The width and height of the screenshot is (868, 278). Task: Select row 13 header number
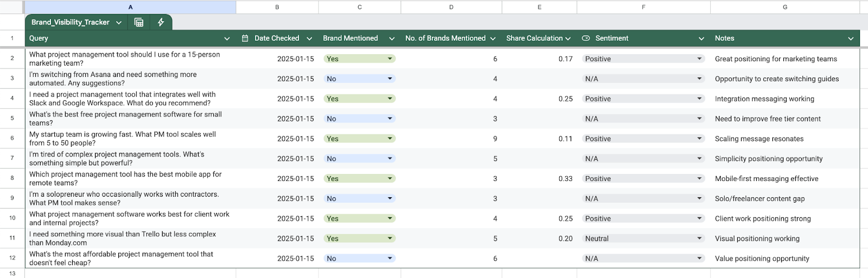12,273
